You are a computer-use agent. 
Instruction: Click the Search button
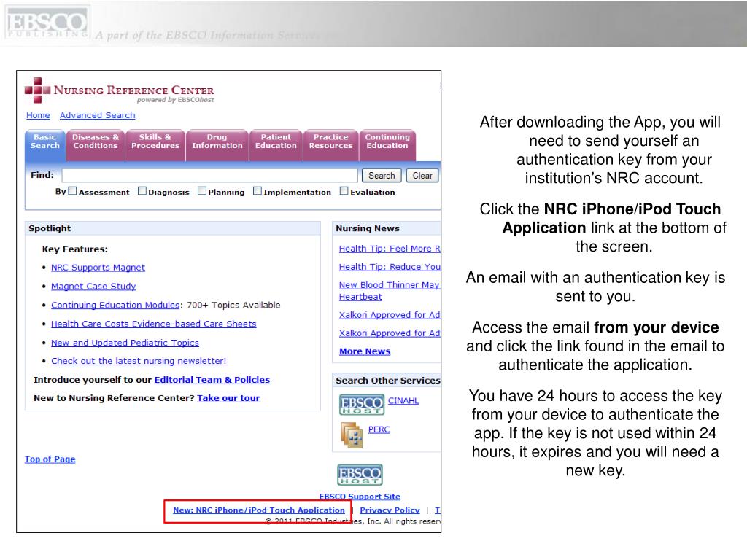coord(382,176)
